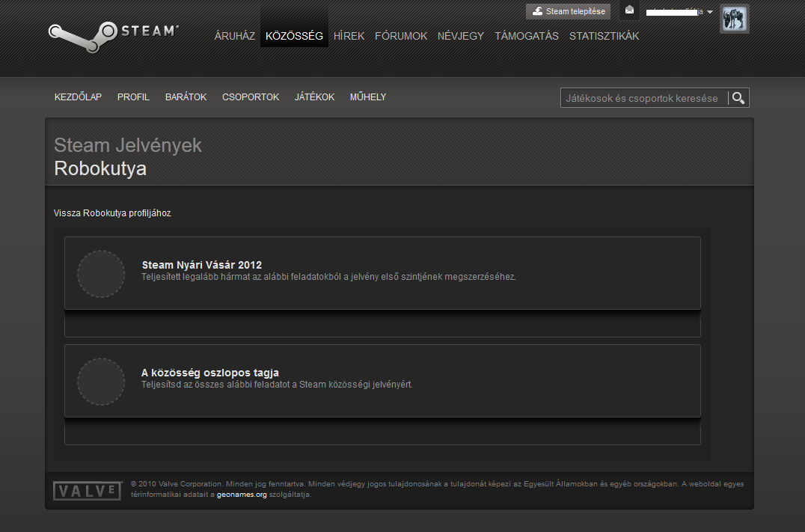Open TÁMOGATÁS page
This screenshot has width=805, height=532.
tap(526, 36)
